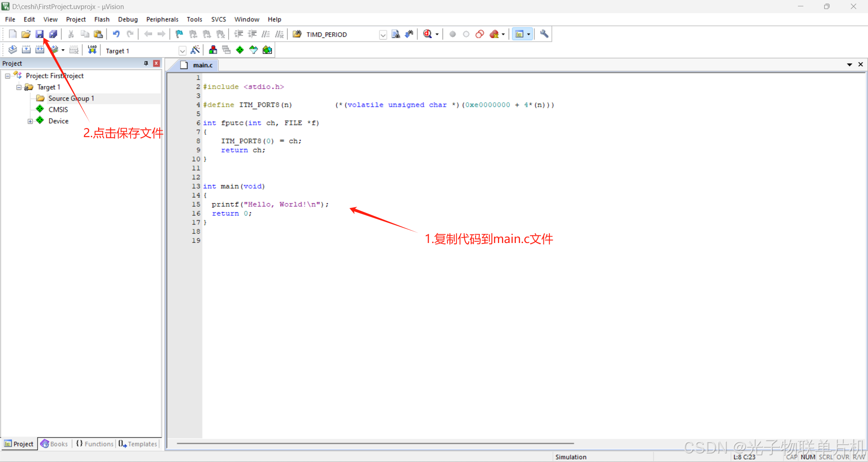
Task: Open Manage Run-Time Environment green diamond
Action: [240, 50]
